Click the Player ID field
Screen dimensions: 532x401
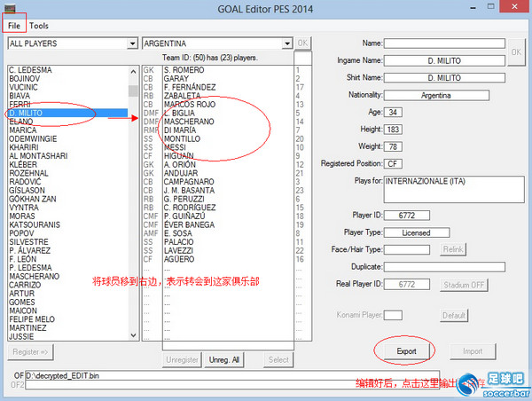tap(406, 216)
